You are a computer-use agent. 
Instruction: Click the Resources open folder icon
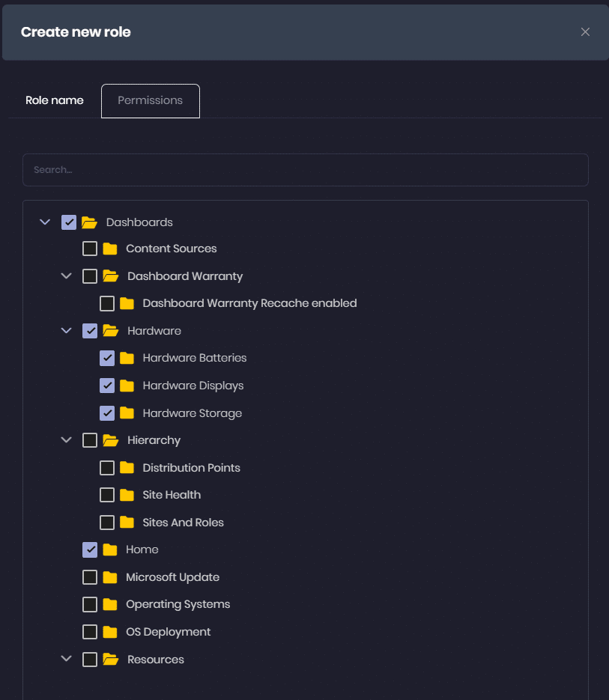point(110,660)
